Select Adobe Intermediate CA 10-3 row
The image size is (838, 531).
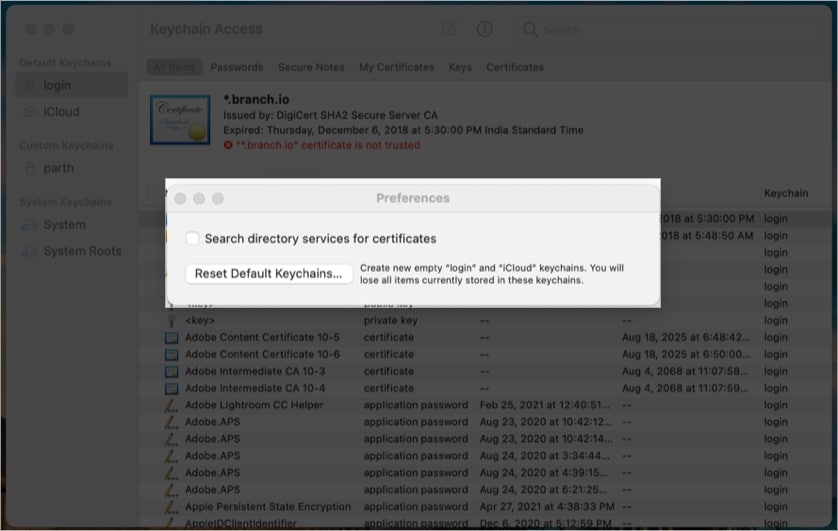[486, 371]
